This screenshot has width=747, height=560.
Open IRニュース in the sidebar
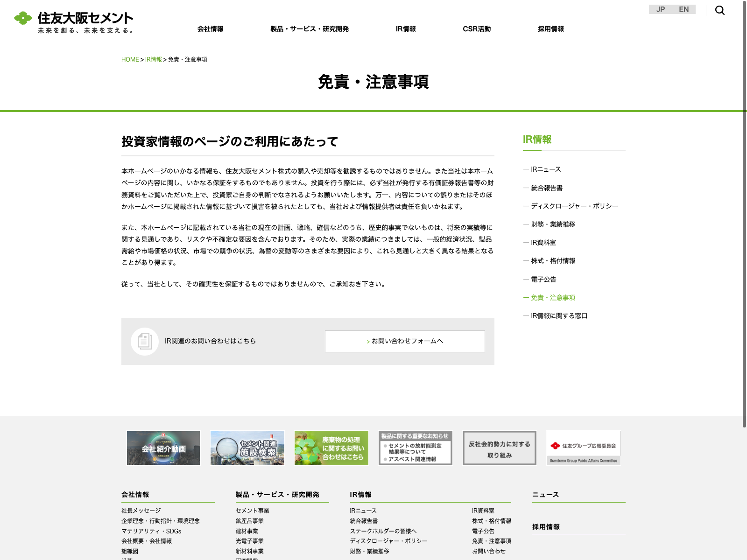(546, 169)
